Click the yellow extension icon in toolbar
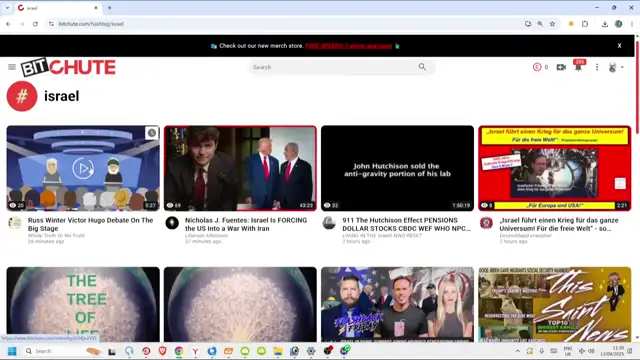 (x=571, y=24)
